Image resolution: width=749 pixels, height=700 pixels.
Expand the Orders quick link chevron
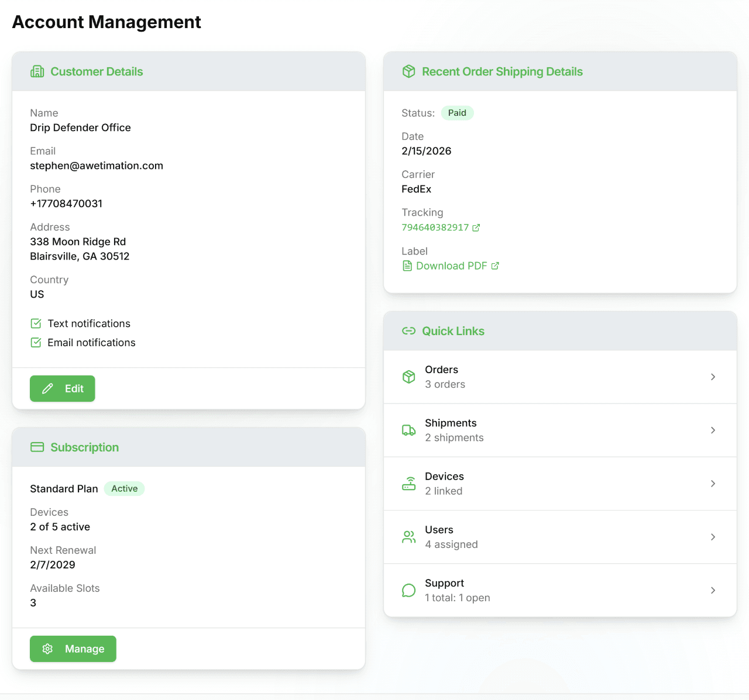point(713,377)
